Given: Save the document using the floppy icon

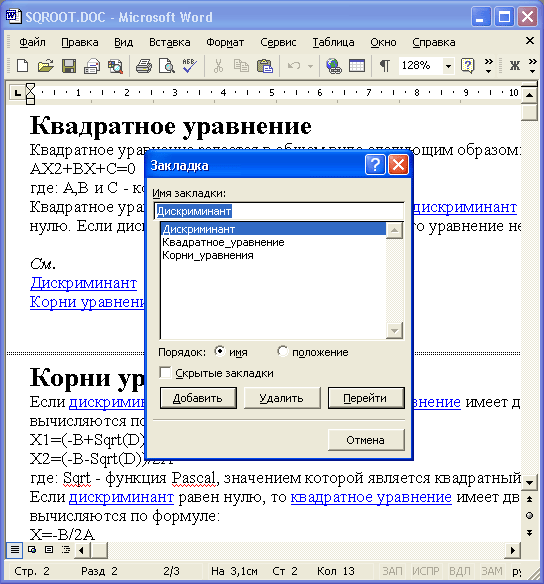Looking at the screenshot, I should pos(69,66).
